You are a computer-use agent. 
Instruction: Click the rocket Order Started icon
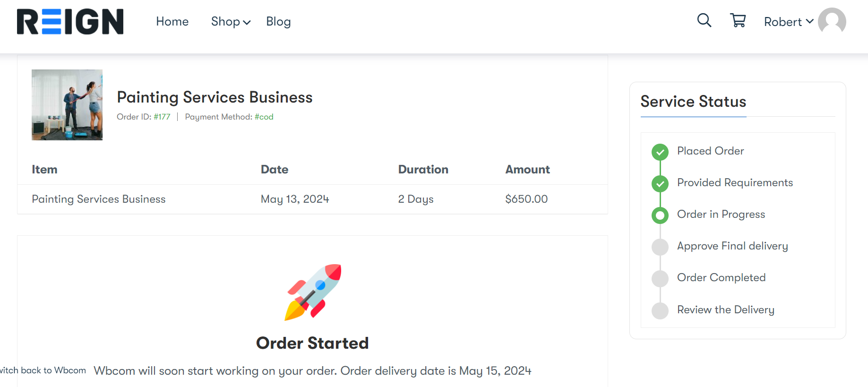point(313,292)
